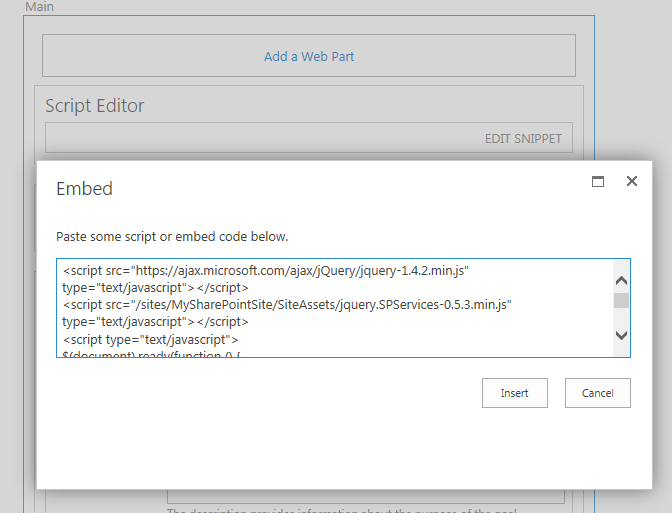This screenshot has height=513, width=672.
Task: Click inside the embed code text area
Action: pos(343,308)
